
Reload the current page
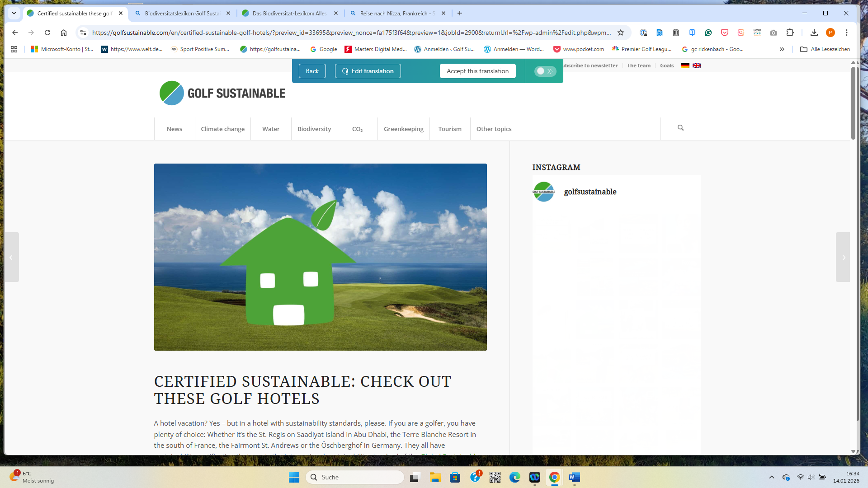[47, 33]
